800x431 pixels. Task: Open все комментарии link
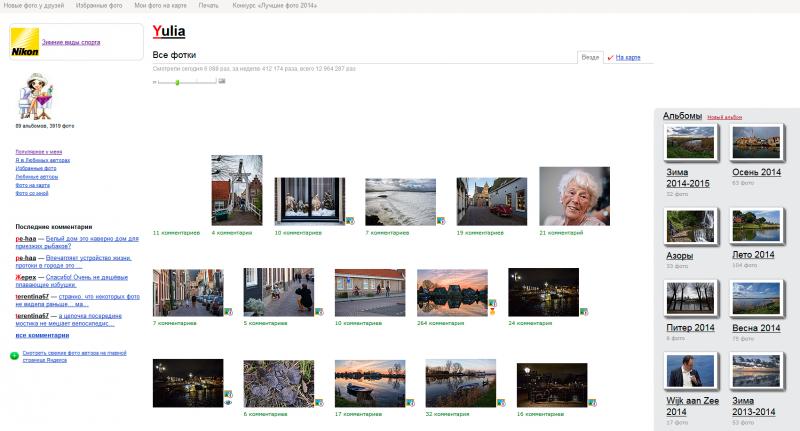click(42, 336)
